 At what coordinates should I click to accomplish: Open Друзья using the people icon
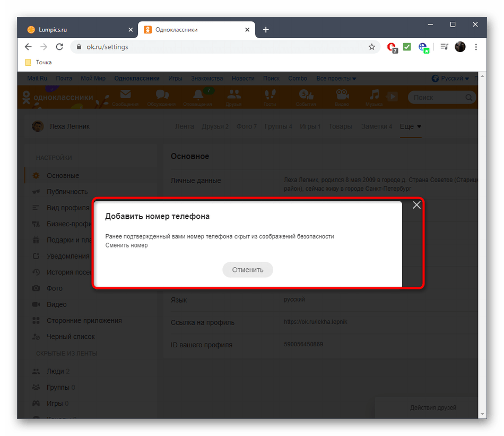[x=233, y=96]
